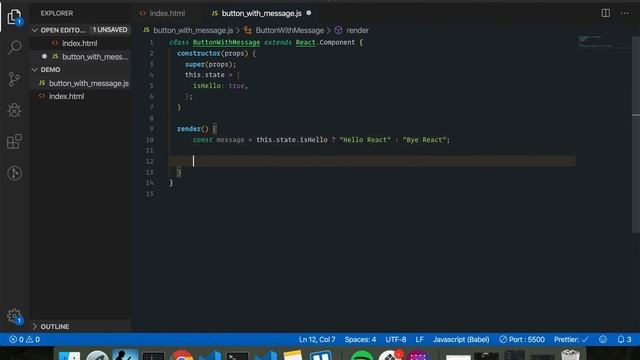This screenshot has height=360, width=640.
Task: Change indentation via Spaces: 4
Action: [360, 339]
